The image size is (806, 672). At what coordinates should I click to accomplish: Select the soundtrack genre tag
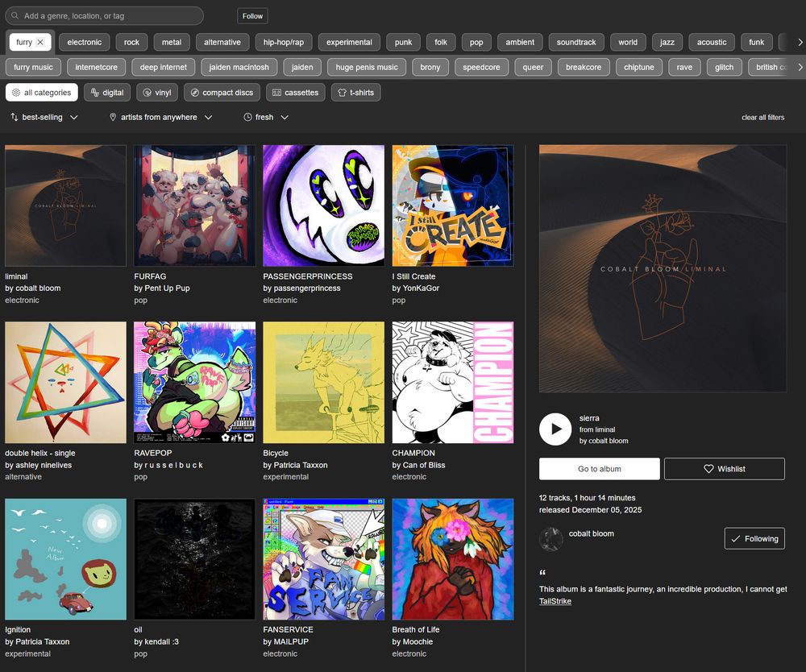(576, 42)
